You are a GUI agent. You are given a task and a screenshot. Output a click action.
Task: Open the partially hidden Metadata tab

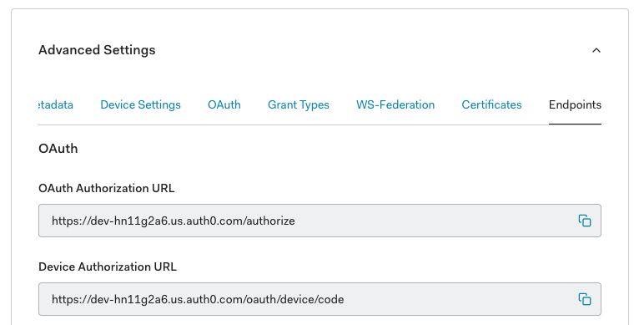(56, 105)
